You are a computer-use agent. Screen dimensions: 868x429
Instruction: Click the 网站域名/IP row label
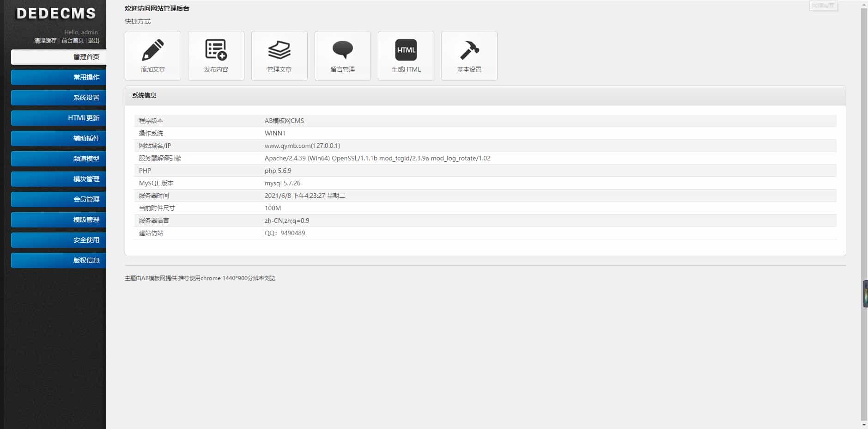click(155, 146)
